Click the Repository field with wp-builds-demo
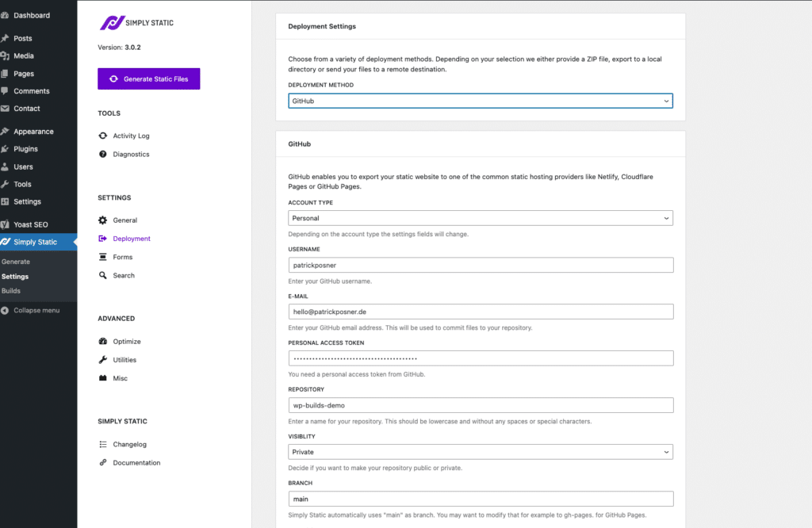Screen dimensions: 812x528 481,405
